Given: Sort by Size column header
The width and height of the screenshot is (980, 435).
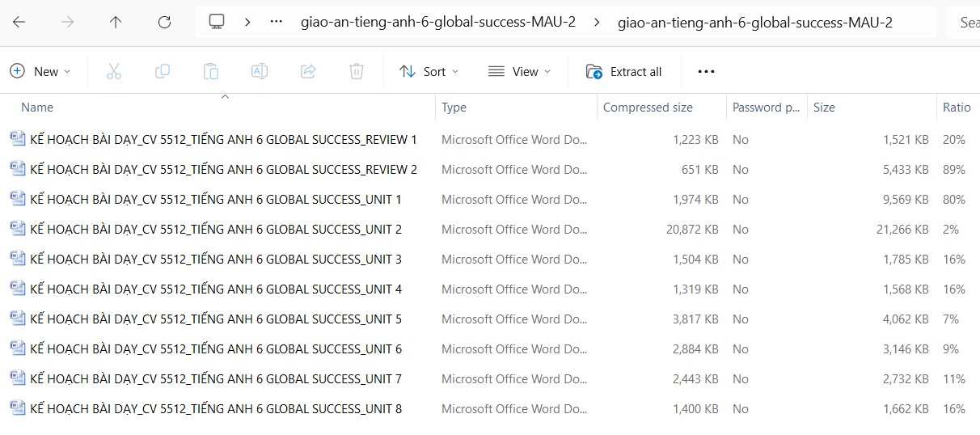Looking at the screenshot, I should [x=824, y=107].
